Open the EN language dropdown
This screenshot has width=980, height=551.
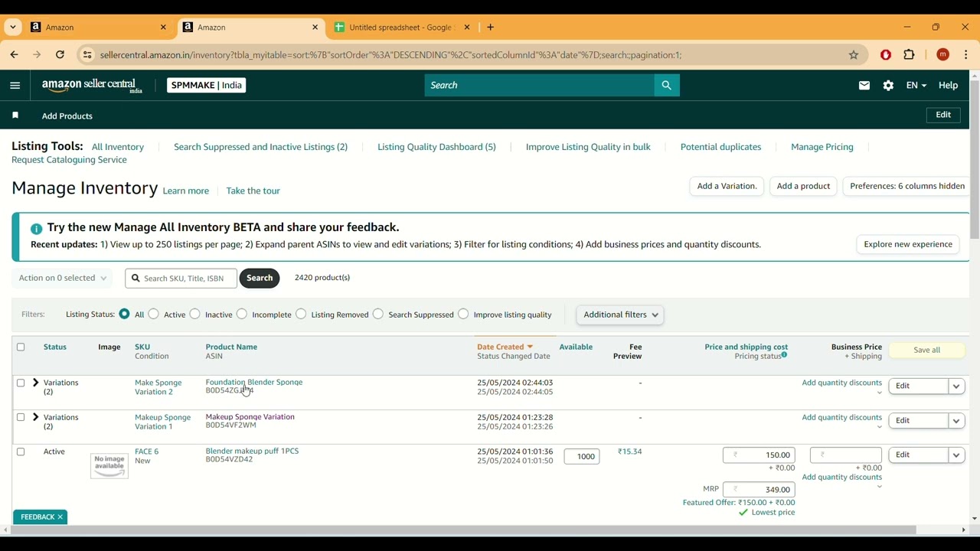point(916,86)
